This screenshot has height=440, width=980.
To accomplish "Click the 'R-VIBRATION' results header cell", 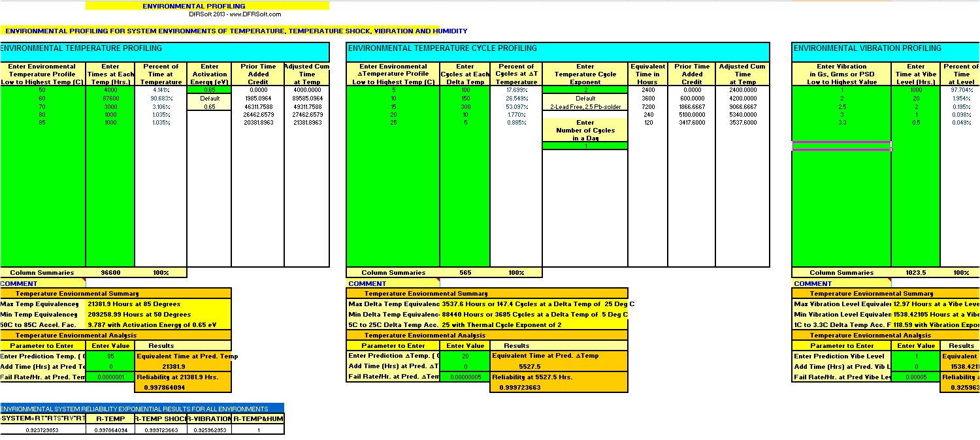I will (209, 418).
